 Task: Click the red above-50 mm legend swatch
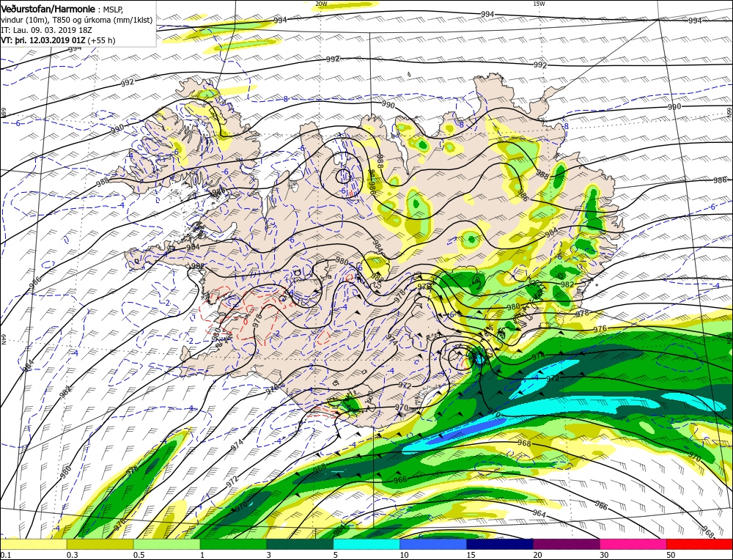(x=699, y=544)
